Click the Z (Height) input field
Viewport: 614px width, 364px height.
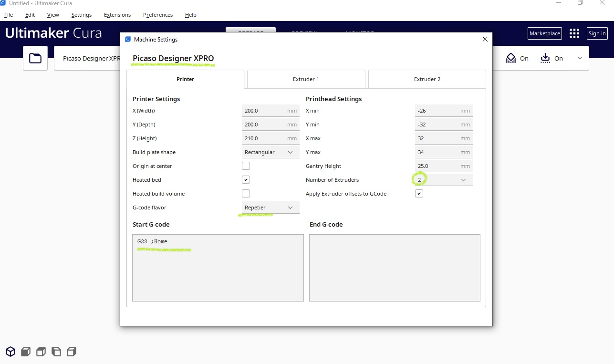[271, 138]
